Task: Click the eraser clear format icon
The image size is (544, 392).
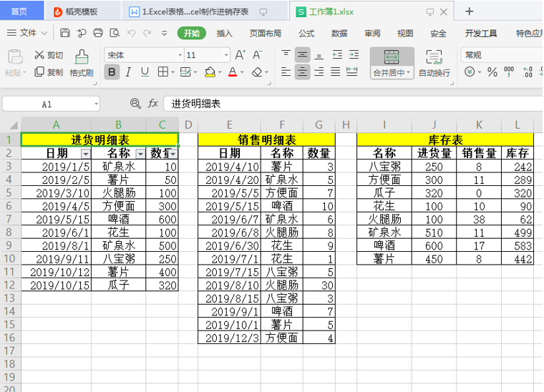Action: pos(257,72)
